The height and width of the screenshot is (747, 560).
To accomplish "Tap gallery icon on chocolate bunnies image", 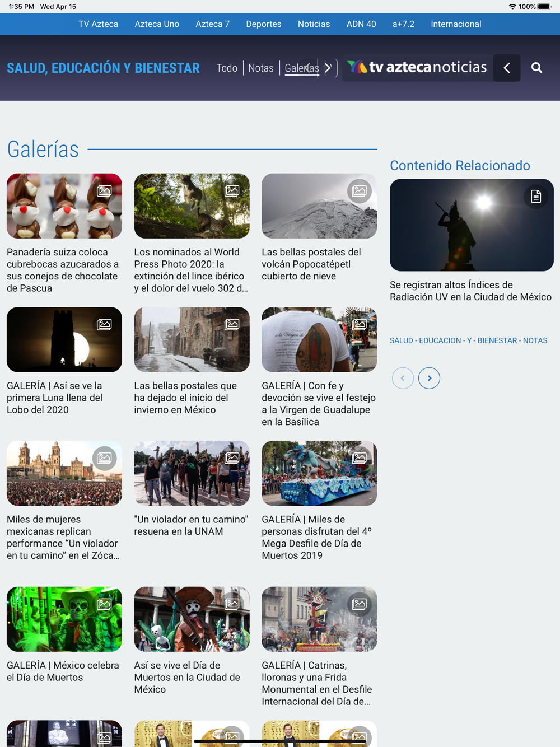I will 104,191.
